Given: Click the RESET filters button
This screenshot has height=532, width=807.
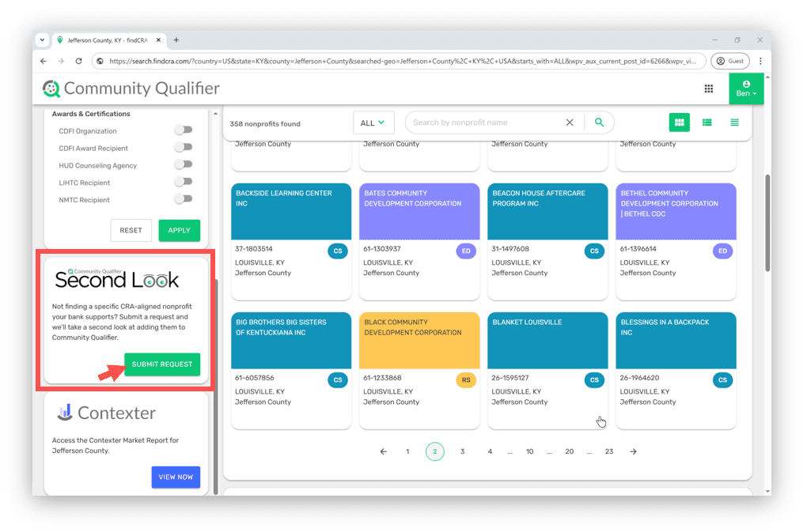Looking at the screenshot, I should tap(131, 230).
